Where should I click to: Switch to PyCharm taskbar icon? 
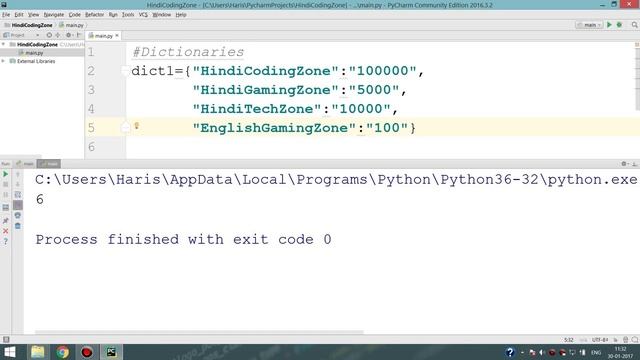pos(111,352)
